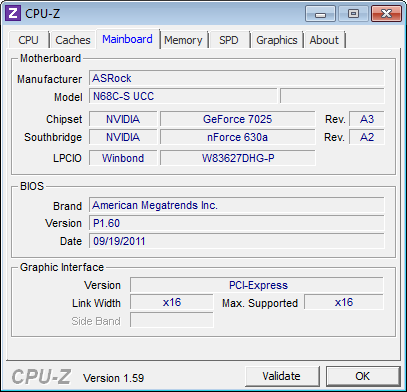Click the Side Band label

click(x=96, y=321)
